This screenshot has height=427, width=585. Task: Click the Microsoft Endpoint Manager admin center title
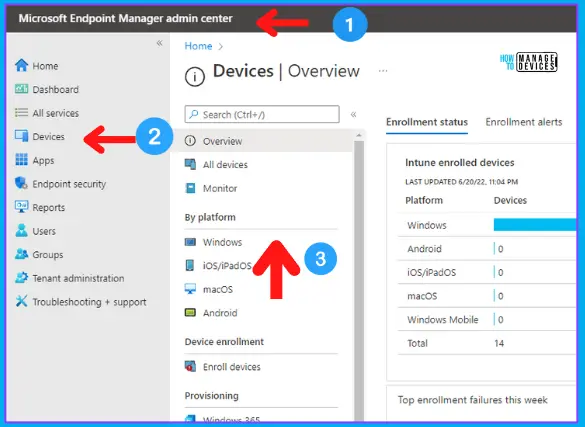tap(125, 18)
